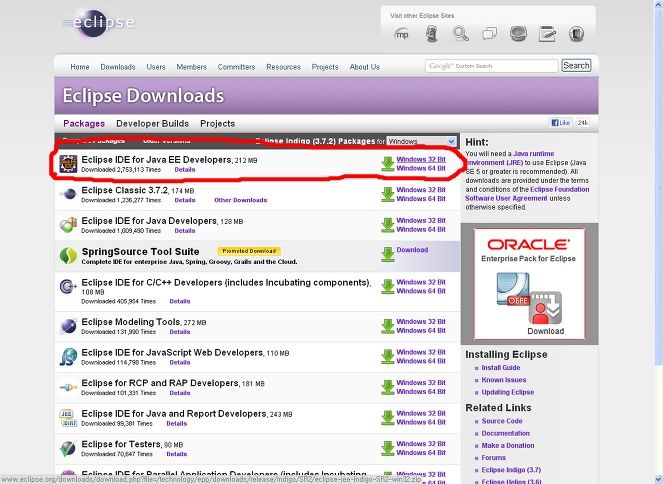Click the C/C++ Developers package icon
This screenshot has height=484, width=663.
point(68,287)
